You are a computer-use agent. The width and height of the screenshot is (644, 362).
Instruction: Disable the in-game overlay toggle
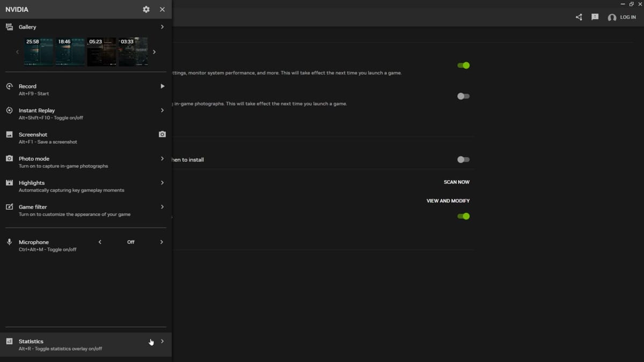tap(463, 65)
